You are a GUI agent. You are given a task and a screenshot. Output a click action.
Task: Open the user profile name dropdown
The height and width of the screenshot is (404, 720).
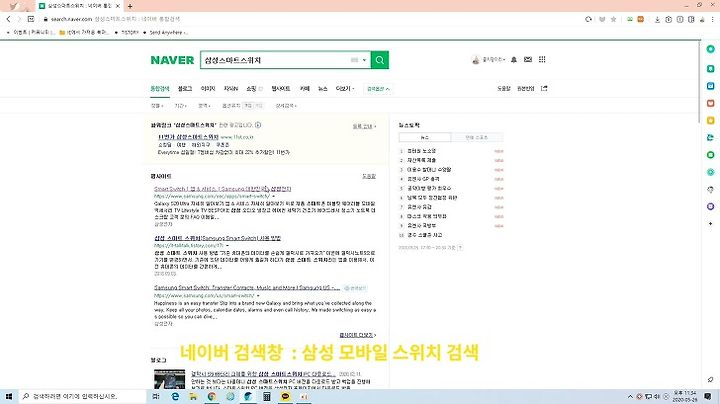[494, 60]
